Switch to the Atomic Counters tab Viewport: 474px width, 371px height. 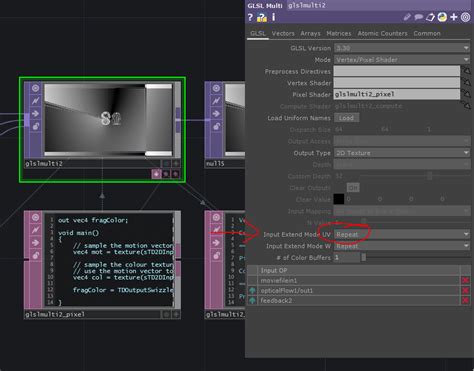click(382, 33)
